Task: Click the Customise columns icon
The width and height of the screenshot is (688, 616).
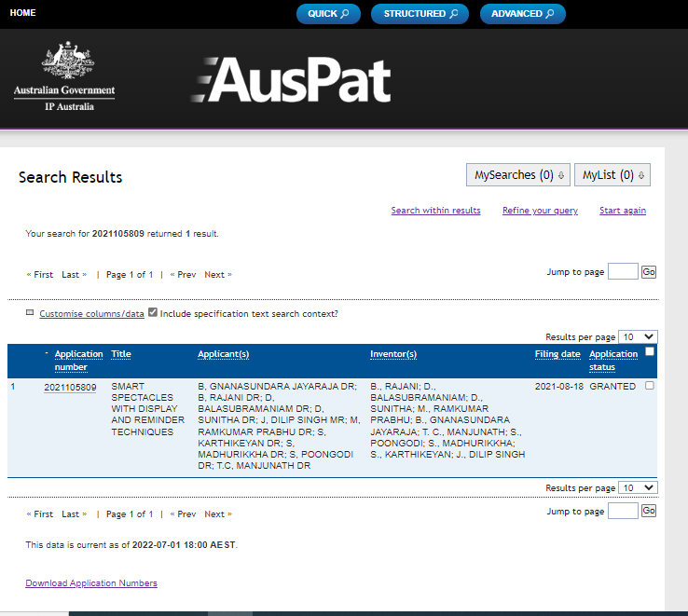Action: pyautogui.click(x=30, y=313)
